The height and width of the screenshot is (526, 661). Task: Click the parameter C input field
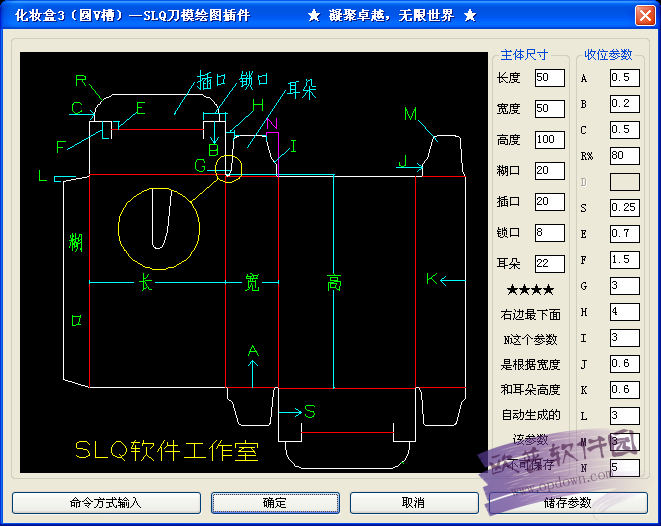[625, 130]
